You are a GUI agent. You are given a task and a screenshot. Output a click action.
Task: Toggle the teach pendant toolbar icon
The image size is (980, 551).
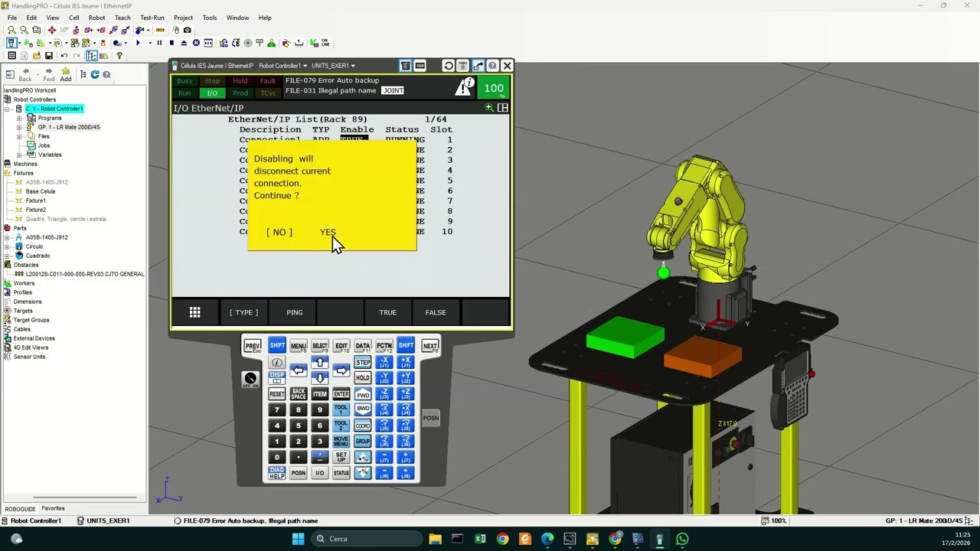(x=11, y=43)
